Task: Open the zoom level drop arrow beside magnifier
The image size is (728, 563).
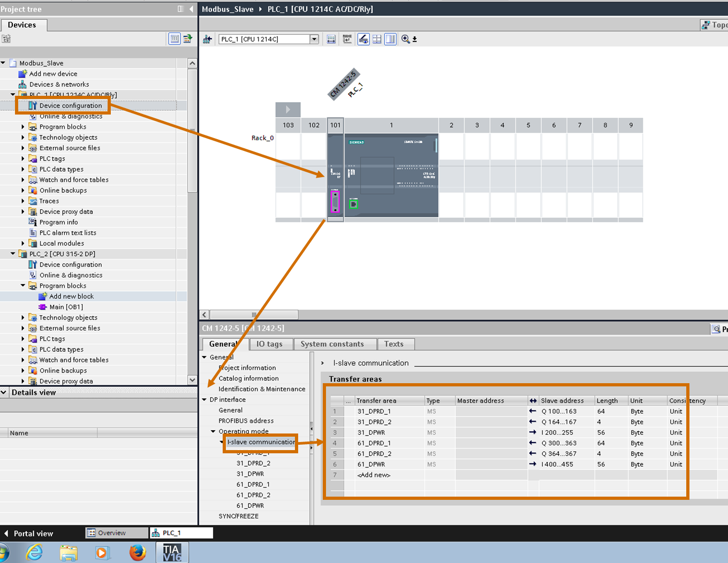Action: [415, 40]
